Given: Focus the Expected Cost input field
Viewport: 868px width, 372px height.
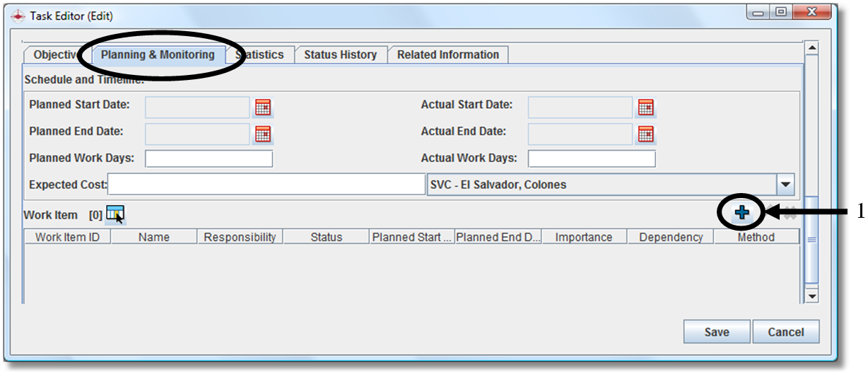Looking at the screenshot, I should click(266, 185).
